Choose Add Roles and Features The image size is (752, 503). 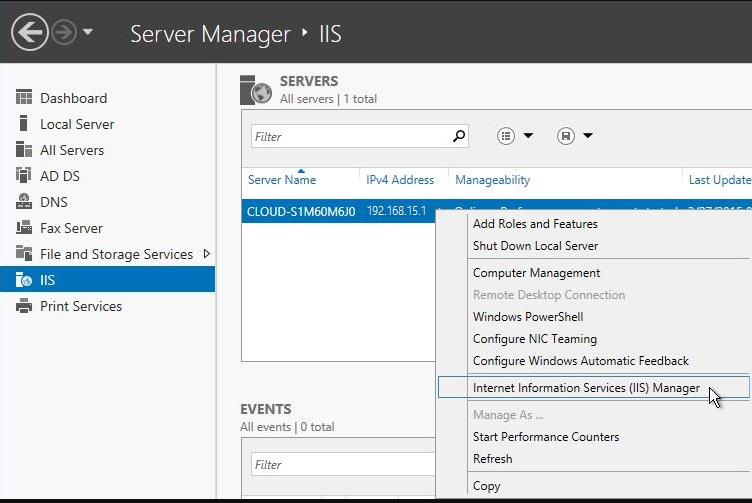pos(535,223)
